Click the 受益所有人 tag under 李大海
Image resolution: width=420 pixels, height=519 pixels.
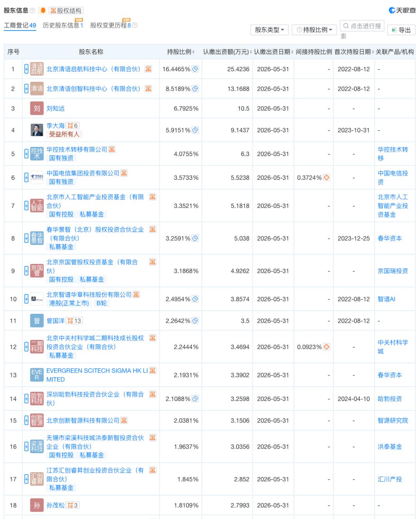(x=64, y=134)
